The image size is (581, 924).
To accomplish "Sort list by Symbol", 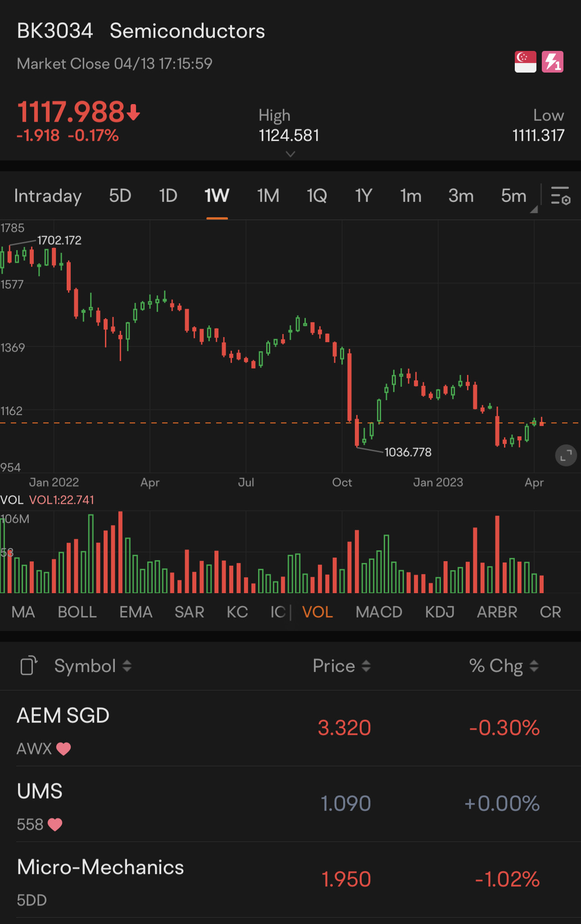I will coord(92,666).
